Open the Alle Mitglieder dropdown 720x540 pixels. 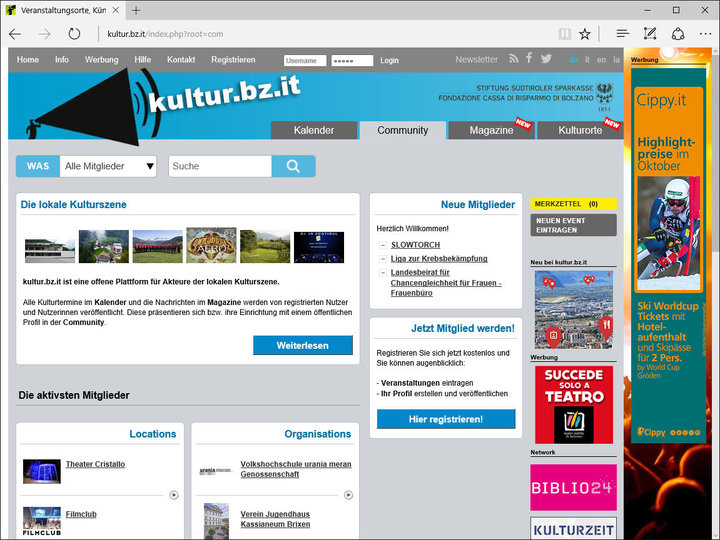pos(108,166)
